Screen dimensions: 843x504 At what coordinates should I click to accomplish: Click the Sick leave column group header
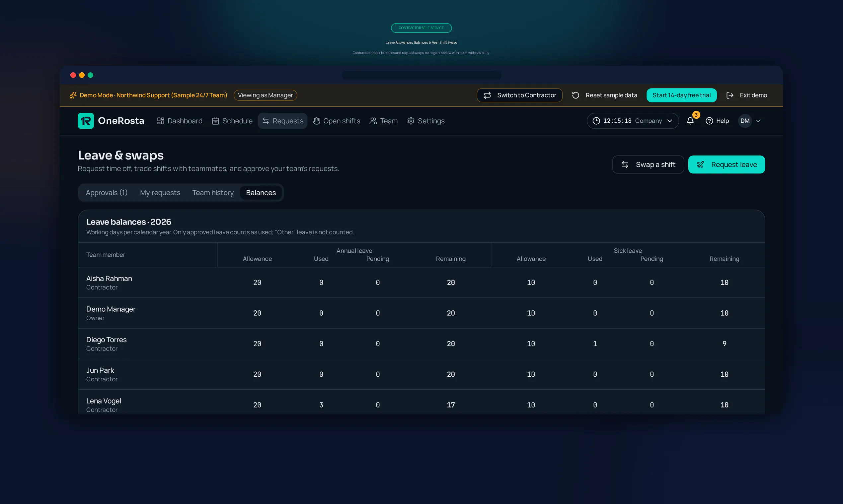[x=628, y=251]
